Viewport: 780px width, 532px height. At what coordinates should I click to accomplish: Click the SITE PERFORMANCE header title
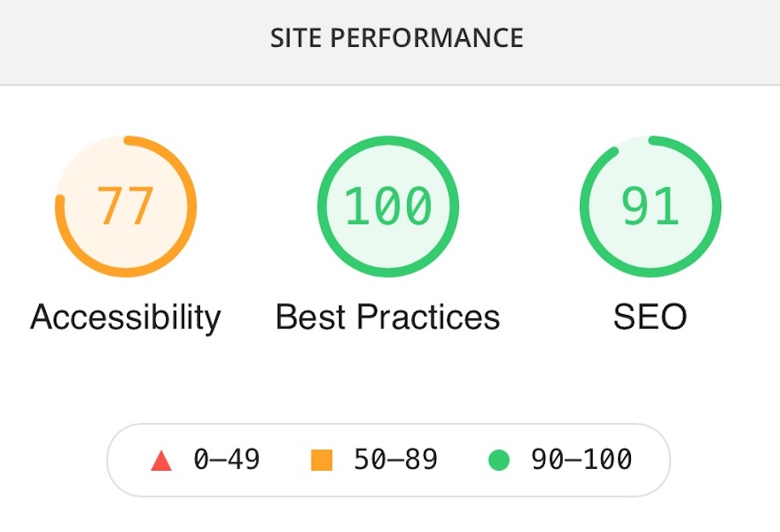(397, 37)
